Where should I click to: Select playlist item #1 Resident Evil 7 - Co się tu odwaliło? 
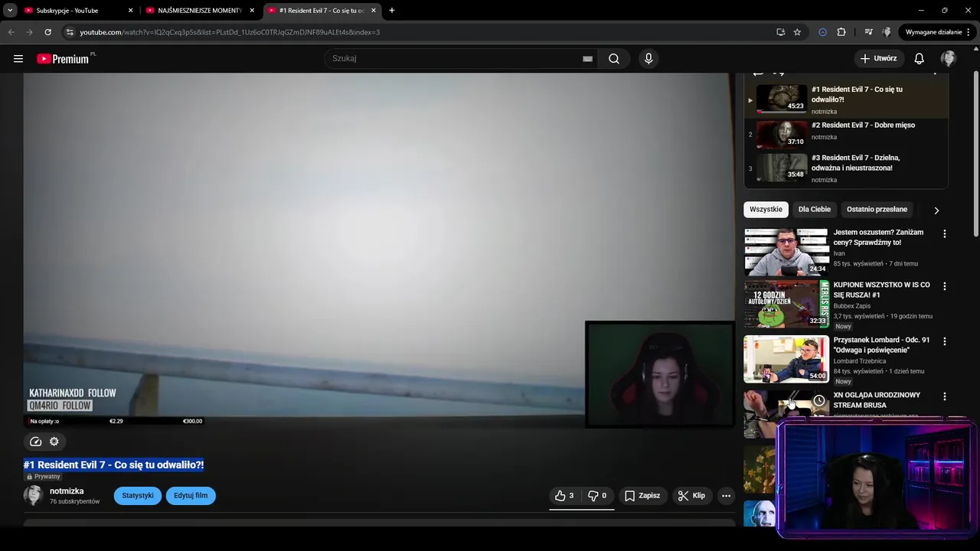pos(846,99)
